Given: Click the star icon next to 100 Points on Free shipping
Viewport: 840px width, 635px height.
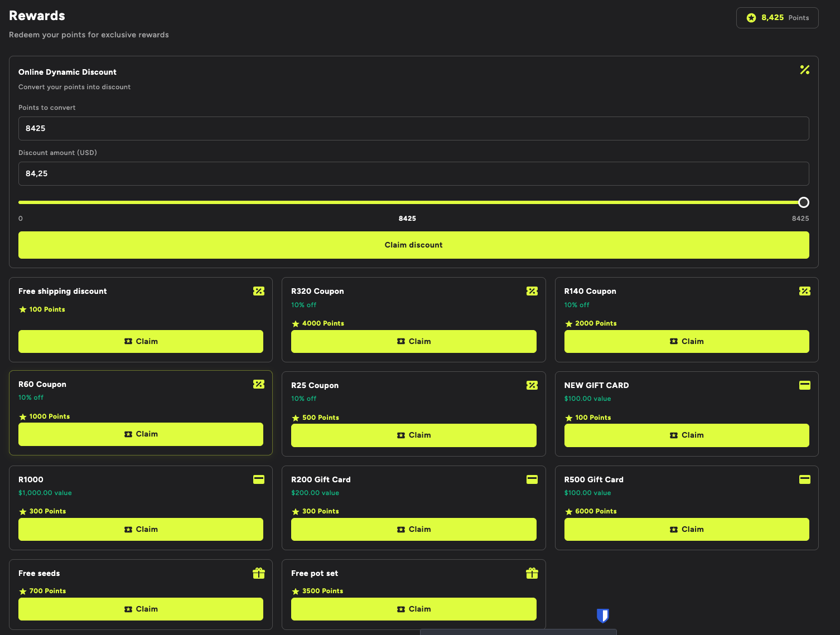Looking at the screenshot, I should (22, 309).
